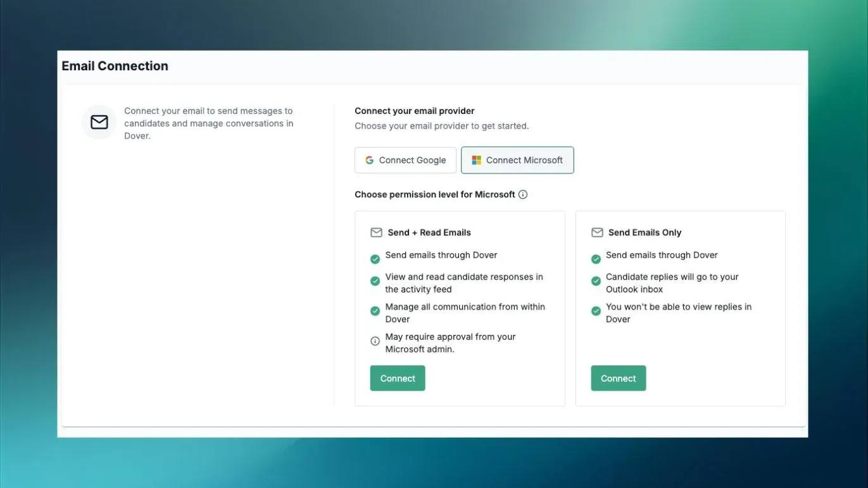Click envelope icon next to Send + Read Emails
Screen dimensions: 868x488
point(376,233)
